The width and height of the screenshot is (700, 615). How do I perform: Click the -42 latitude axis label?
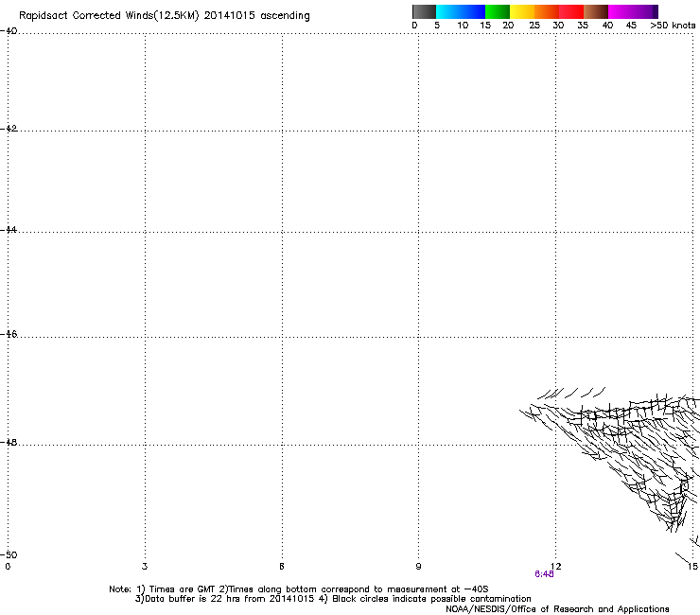pos(9,128)
